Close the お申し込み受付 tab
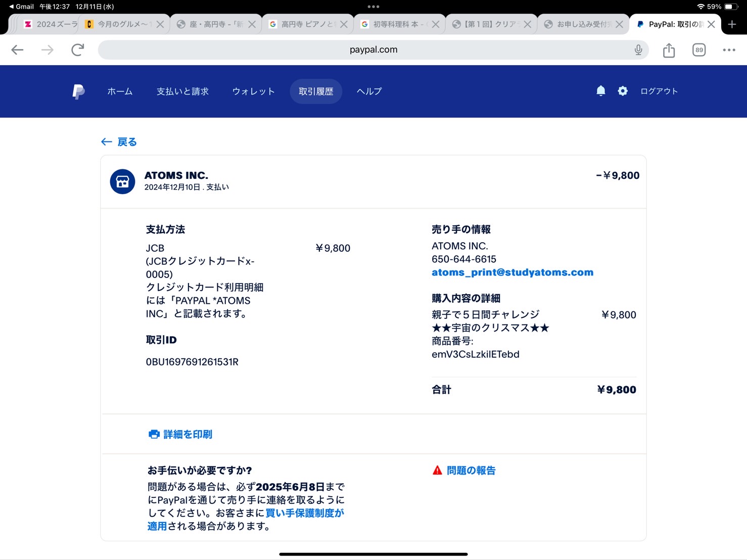 619,24
